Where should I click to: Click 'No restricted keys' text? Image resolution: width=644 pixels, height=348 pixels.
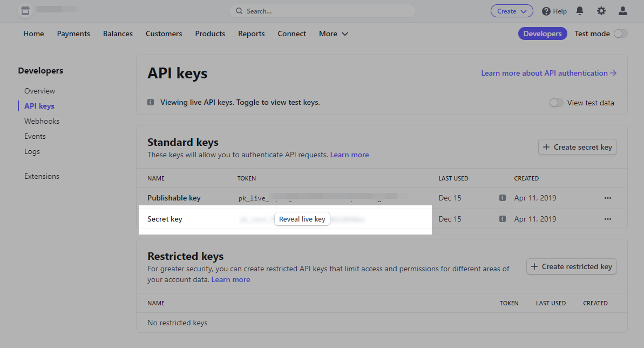[178, 323]
